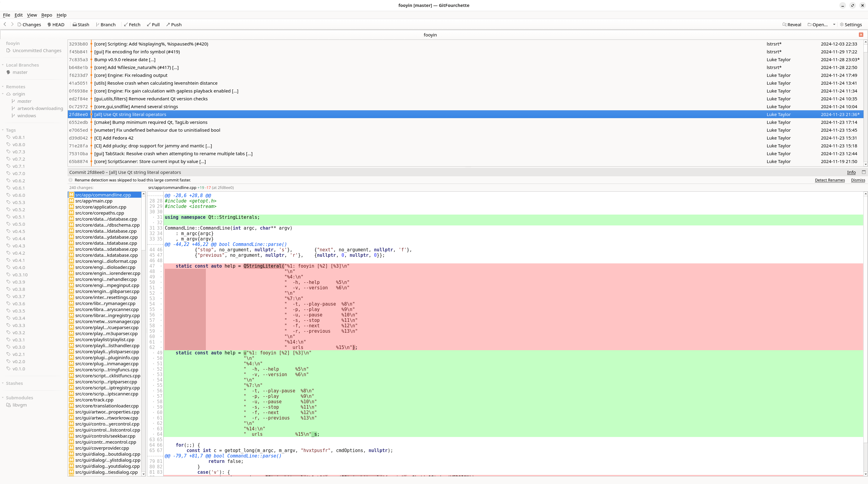Open the View menu

[32, 15]
